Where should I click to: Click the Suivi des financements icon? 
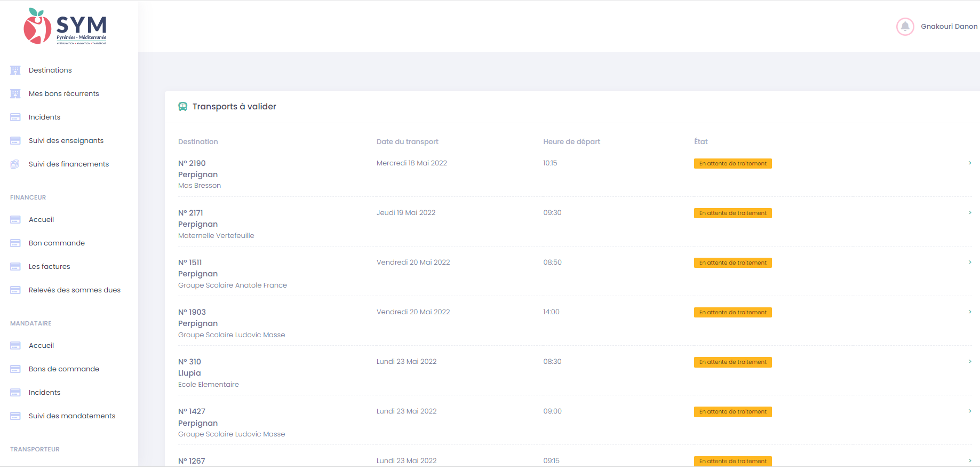point(15,164)
